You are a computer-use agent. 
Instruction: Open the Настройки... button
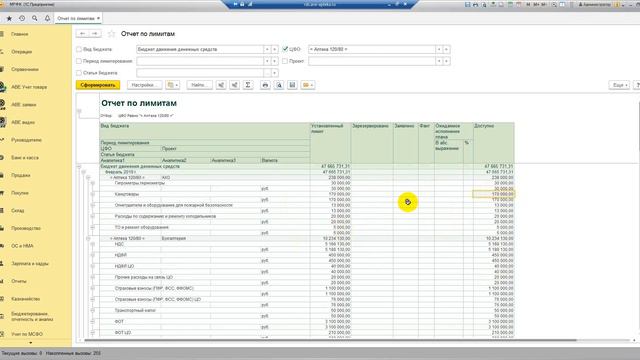click(x=144, y=85)
